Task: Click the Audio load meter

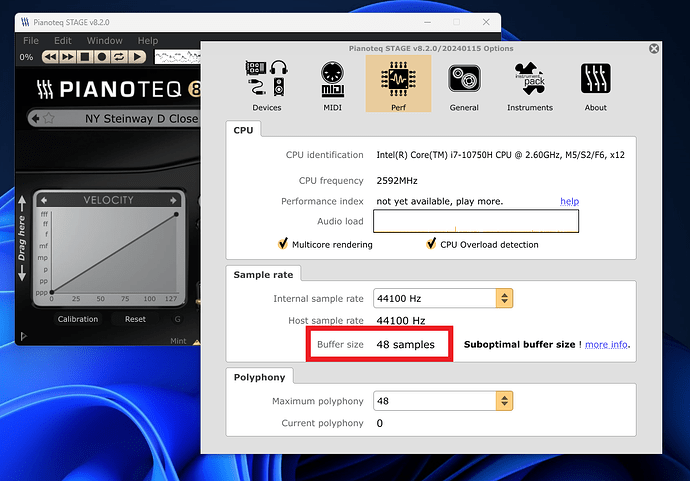Action: (476, 221)
